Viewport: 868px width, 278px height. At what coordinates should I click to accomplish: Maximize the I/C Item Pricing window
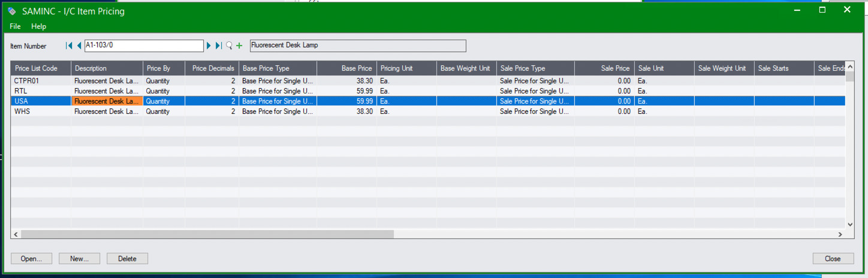(822, 10)
